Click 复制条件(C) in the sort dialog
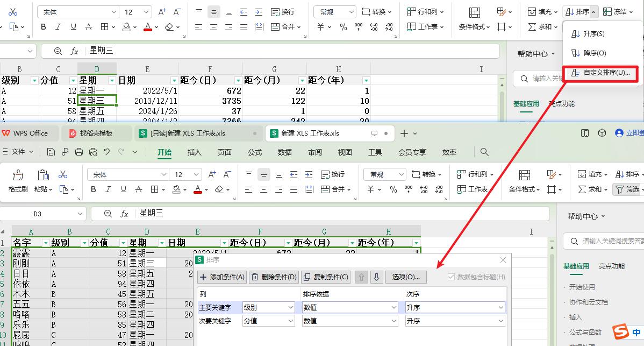 click(326, 277)
